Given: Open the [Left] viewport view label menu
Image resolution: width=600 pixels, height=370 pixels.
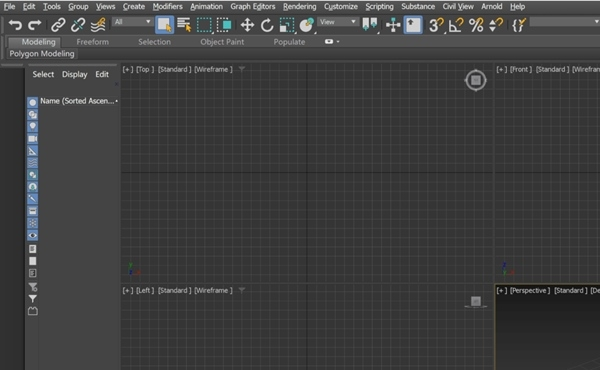Looking at the screenshot, I should [x=145, y=290].
